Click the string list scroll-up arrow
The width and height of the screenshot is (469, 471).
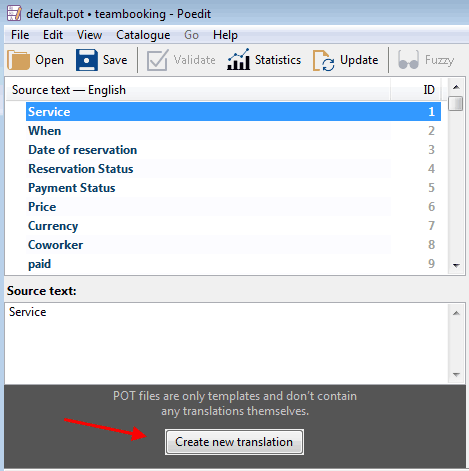[x=456, y=87]
